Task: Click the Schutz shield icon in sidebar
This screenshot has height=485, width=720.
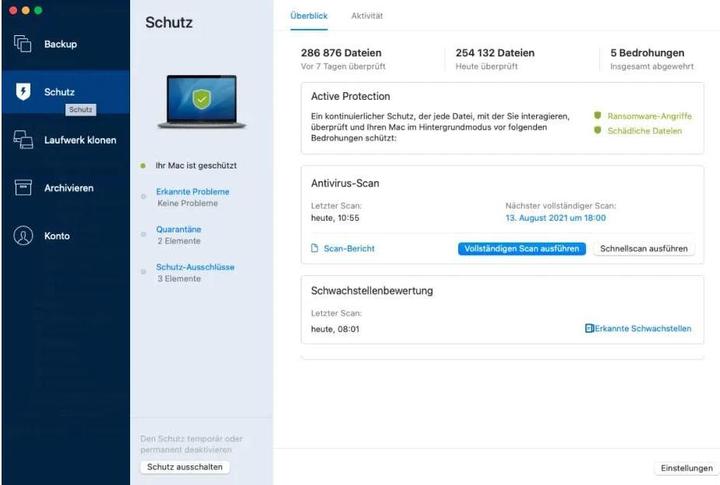Action: [23, 91]
